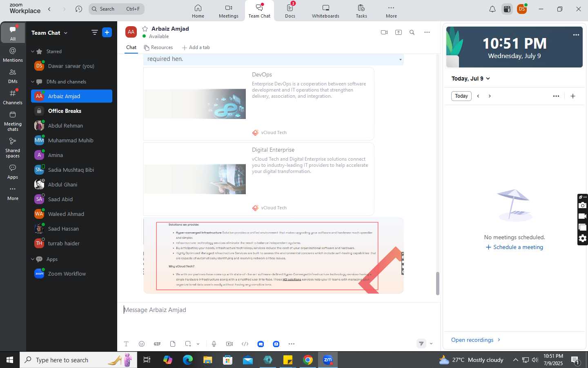Go to the next day in calendar
Screen dimensions: 588x368
click(490, 96)
